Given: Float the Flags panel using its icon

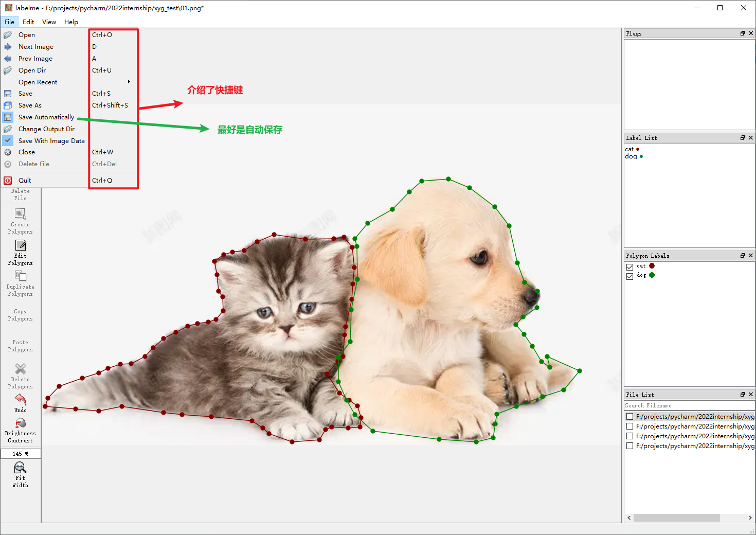Looking at the screenshot, I should pos(742,33).
